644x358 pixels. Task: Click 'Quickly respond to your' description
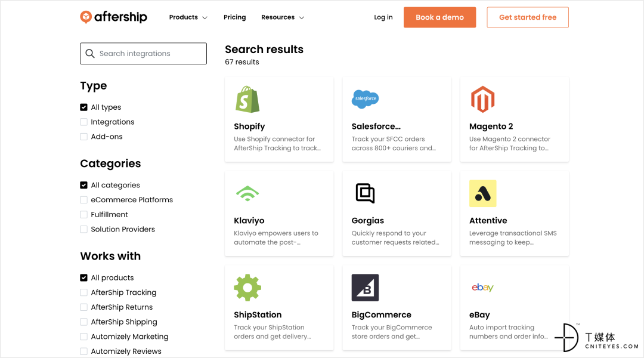(389, 233)
